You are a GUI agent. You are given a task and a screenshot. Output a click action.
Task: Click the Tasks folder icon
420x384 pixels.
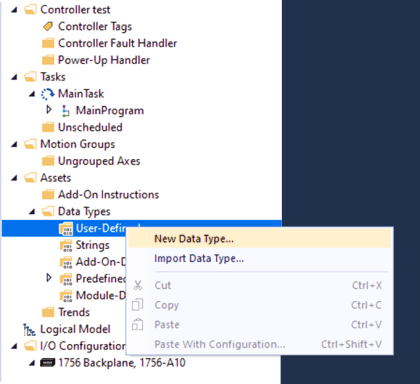click(x=30, y=77)
